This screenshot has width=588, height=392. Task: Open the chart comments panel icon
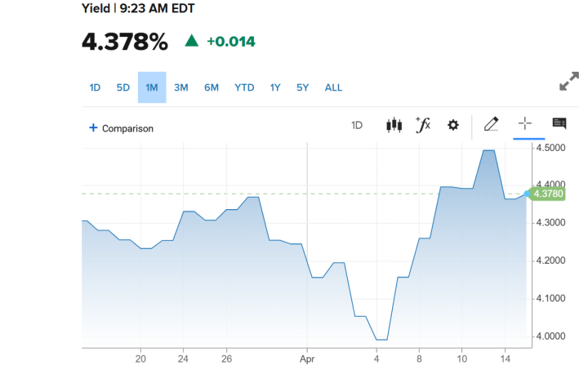pyautogui.click(x=559, y=124)
